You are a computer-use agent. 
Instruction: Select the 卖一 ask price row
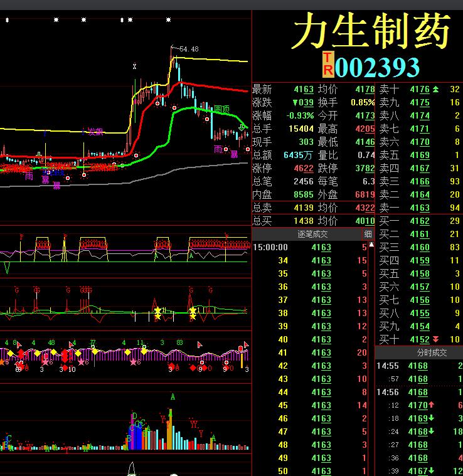coord(419,208)
